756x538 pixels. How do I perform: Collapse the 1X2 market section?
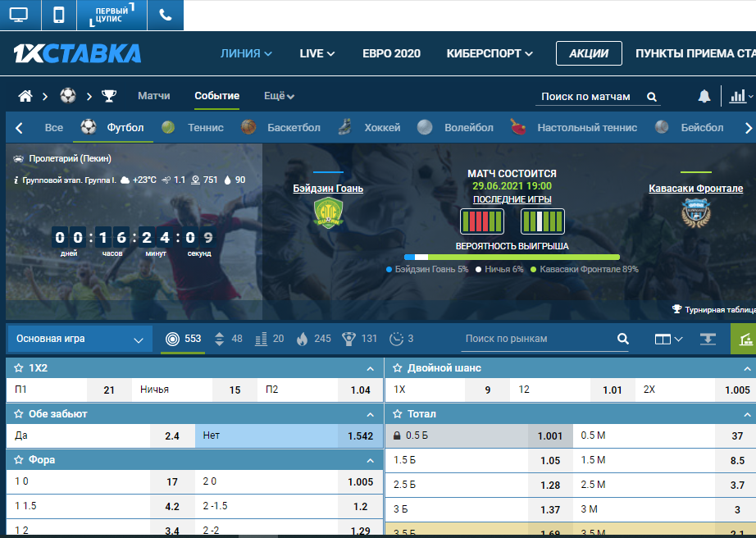[371, 369]
